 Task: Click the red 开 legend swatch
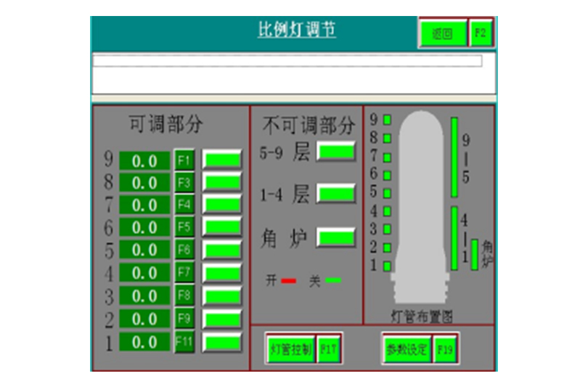pyautogui.click(x=288, y=281)
